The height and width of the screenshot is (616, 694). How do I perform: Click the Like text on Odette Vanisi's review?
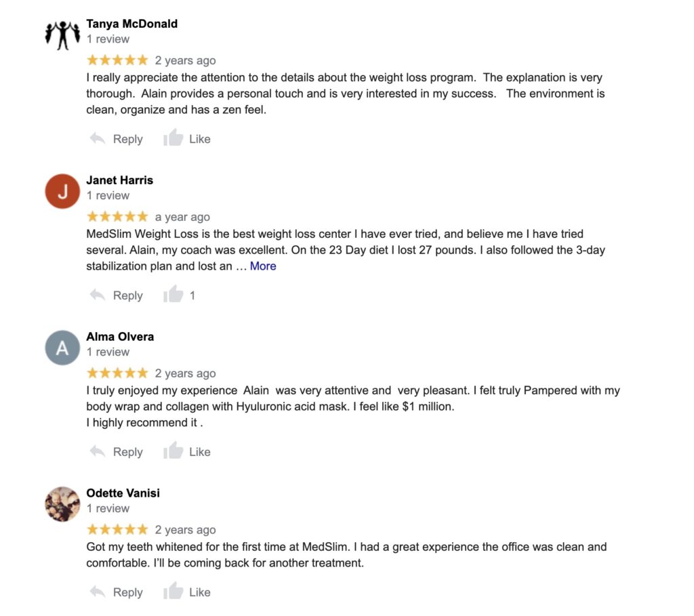point(200,592)
